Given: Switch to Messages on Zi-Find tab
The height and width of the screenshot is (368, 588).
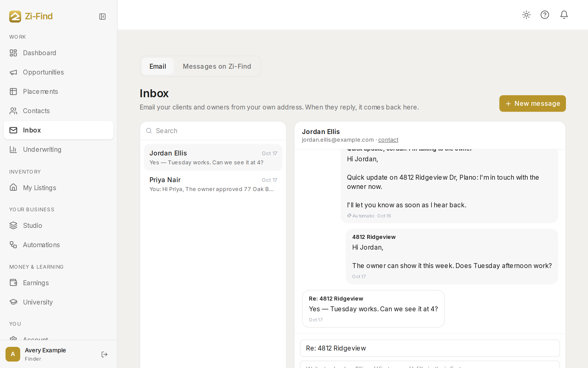Looking at the screenshot, I should pyautogui.click(x=217, y=66).
